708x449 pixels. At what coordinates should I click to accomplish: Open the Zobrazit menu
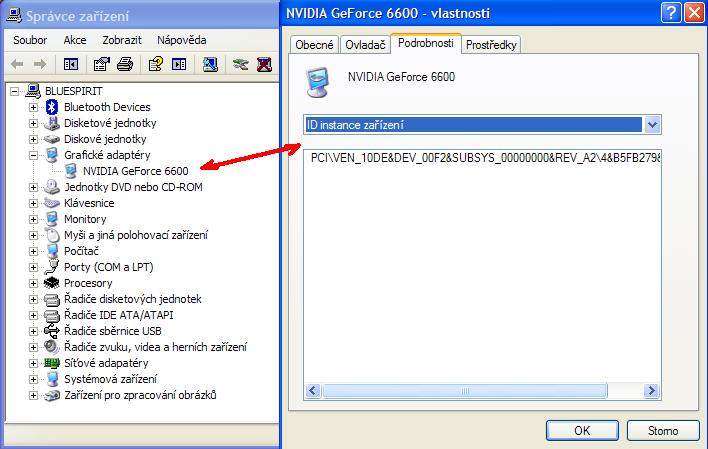point(122,40)
